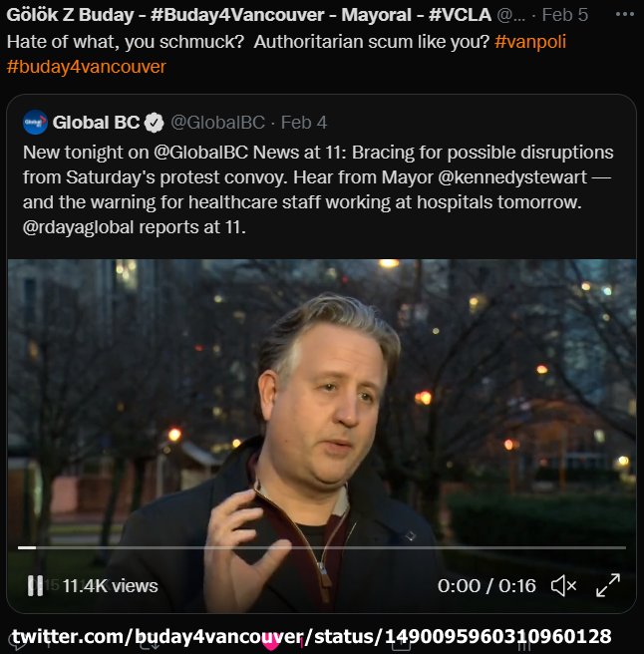Open the @rdayaglobal mention
This screenshot has width=644, height=654.
coord(78,227)
